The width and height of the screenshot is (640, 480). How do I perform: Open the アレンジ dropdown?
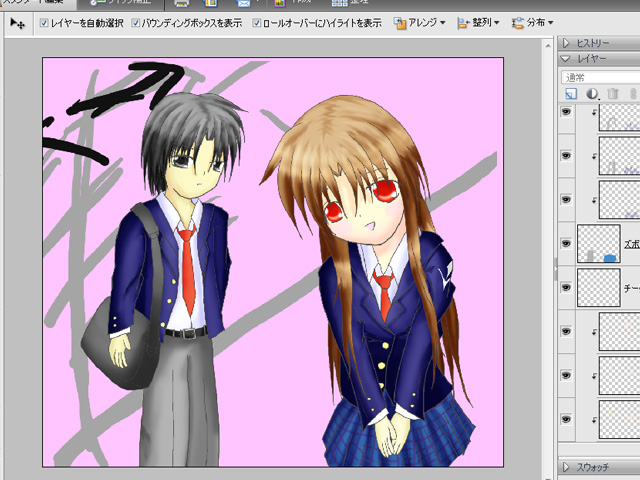point(420,23)
